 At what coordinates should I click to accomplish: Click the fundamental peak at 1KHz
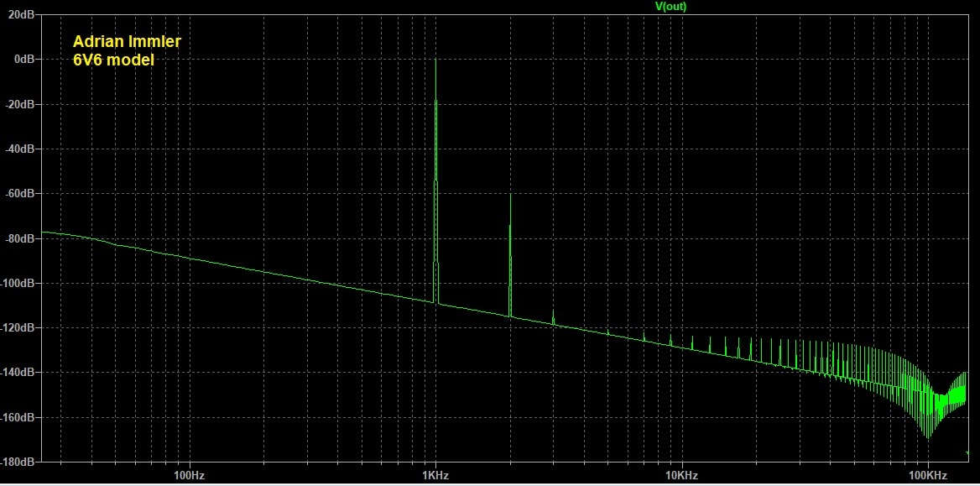pyautogui.click(x=435, y=181)
